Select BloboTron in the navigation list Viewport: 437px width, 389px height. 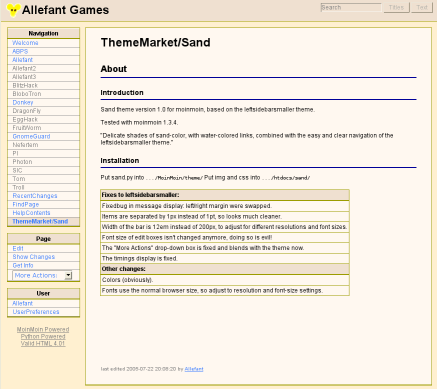(27, 94)
